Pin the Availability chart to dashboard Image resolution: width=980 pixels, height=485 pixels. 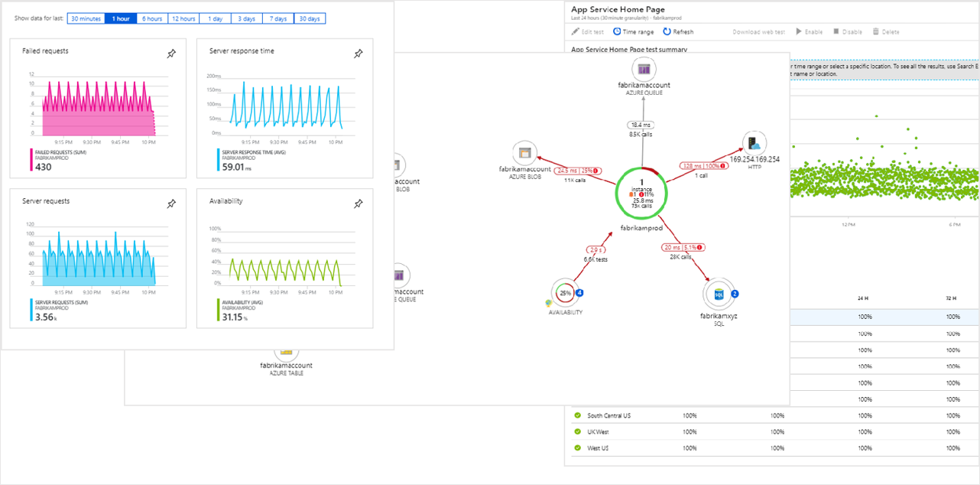358,204
